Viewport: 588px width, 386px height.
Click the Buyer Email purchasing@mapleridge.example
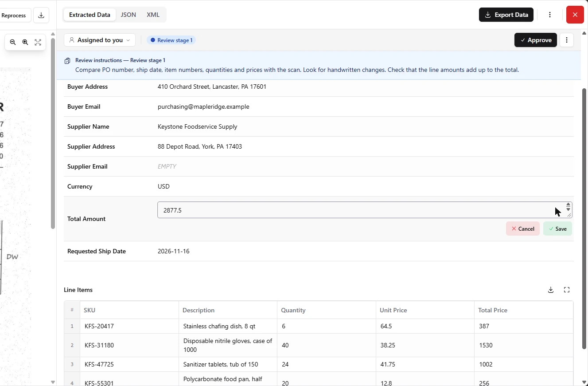tap(203, 106)
